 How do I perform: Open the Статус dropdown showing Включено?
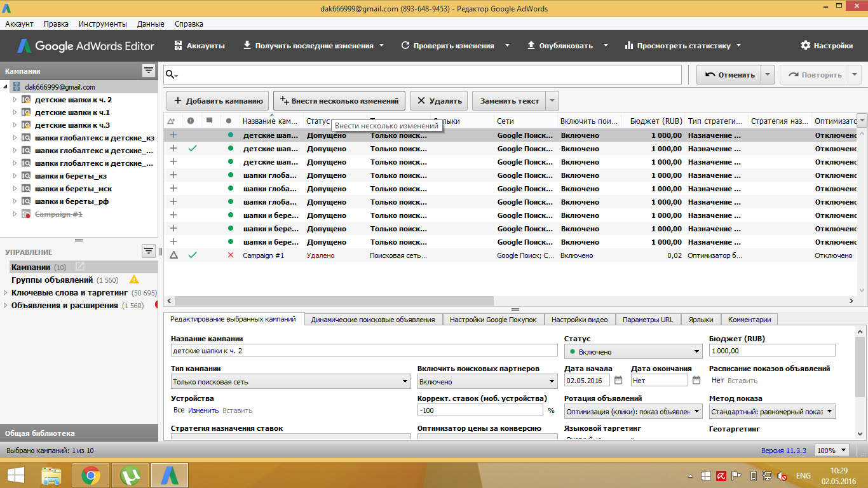pos(633,351)
